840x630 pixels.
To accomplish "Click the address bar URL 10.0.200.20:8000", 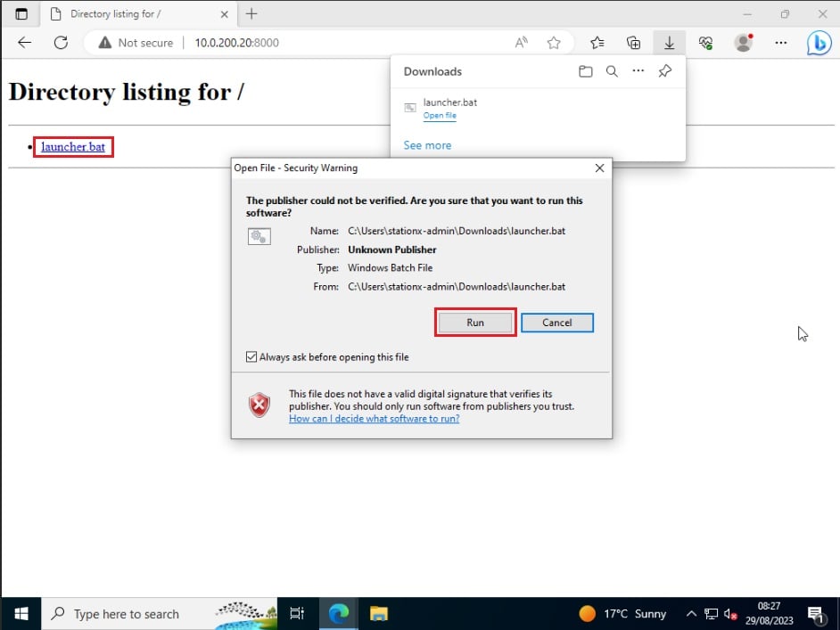I will coord(237,43).
